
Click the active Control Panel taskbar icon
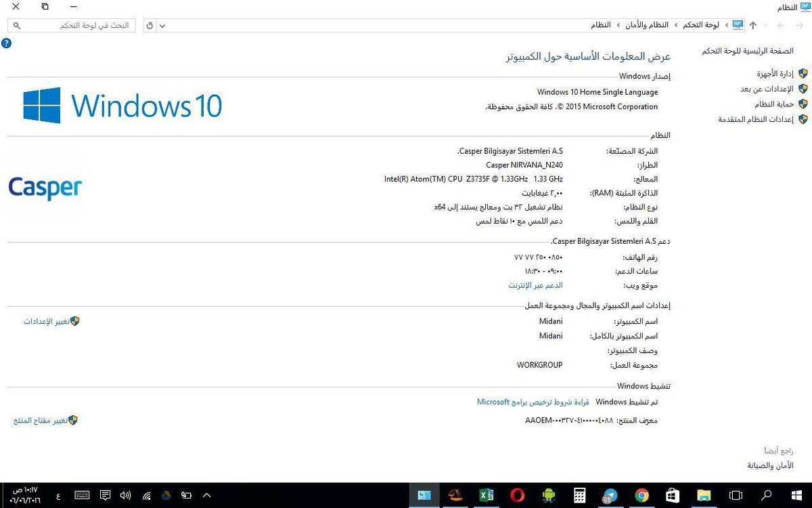(x=424, y=495)
